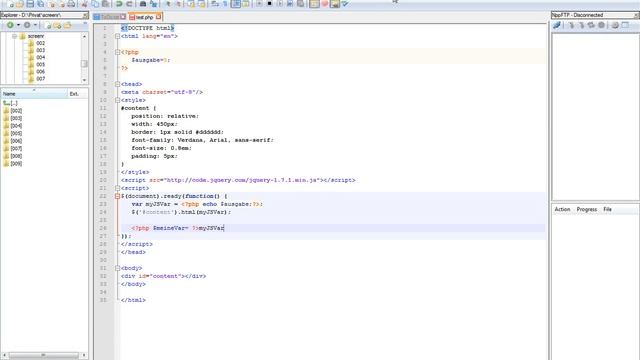Viewport: 640px width, 360px height.
Task: Click the Redo arrow icon
Action: pyautogui.click(x=129, y=4)
